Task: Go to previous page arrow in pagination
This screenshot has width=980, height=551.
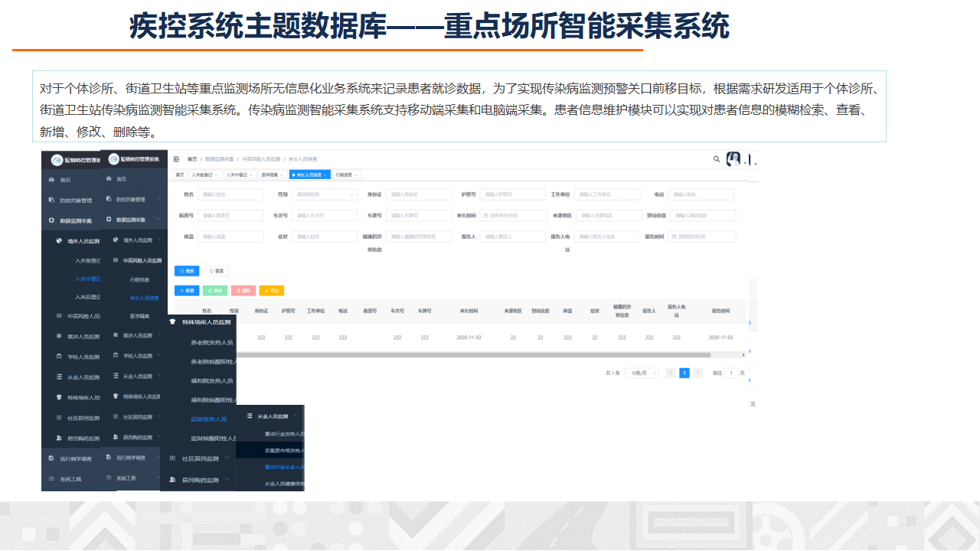Action: [671, 373]
